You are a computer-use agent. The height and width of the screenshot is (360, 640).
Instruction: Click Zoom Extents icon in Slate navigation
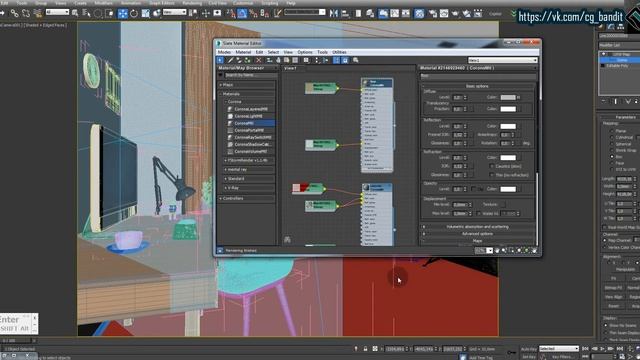519,251
